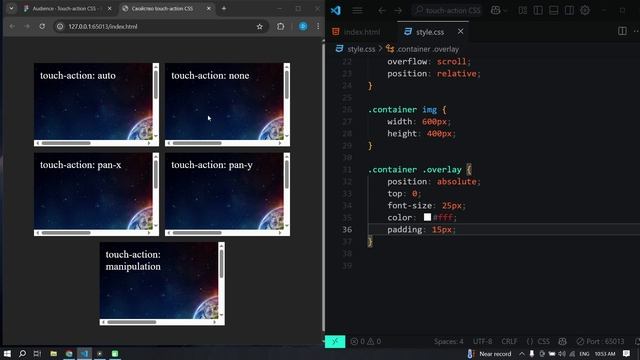Viewport: 640px width, 360px height.
Task: Reload the browser page
Action: pyautogui.click(x=42, y=27)
